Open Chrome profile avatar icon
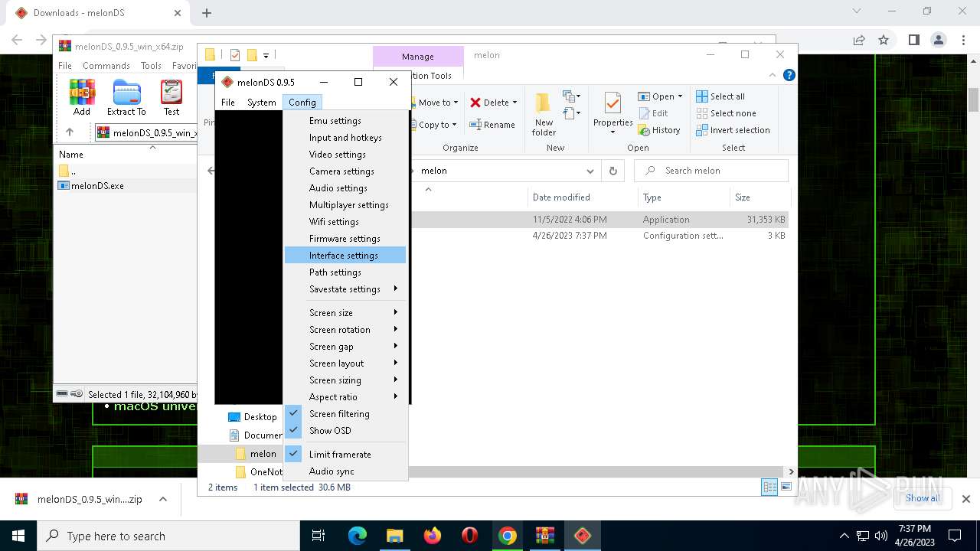The height and width of the screenshot is (551, 980). pyautogui.click(x=939, y=40)
